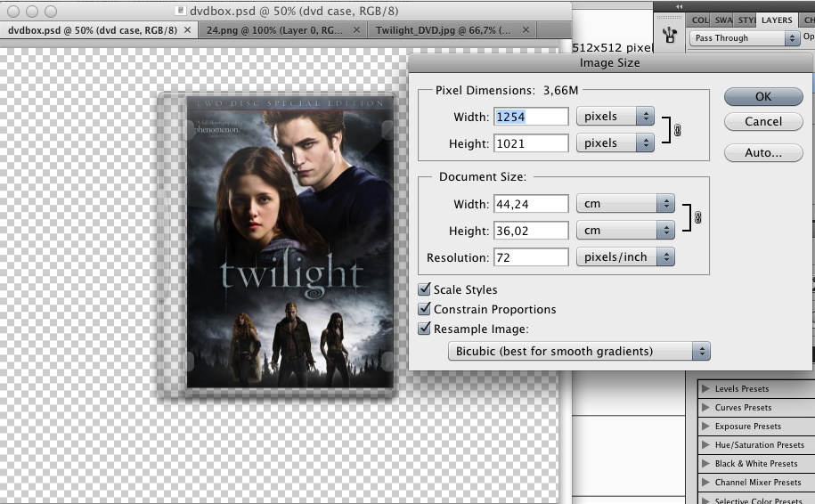Click the Twilight DVD cover on canvas
Viewport: 815px width, 504px height.
289,241
